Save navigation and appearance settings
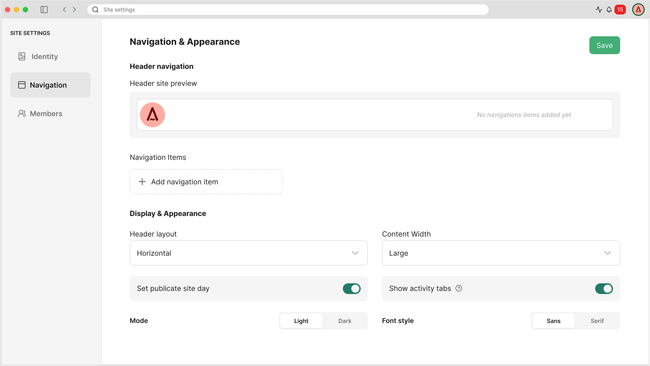 pos(604,45)
